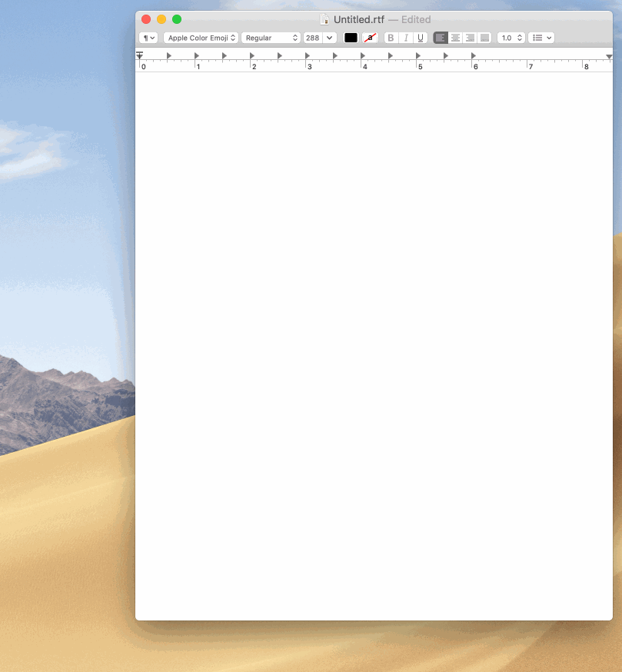Select the tab stop at the 3 inch mark

[307, 55]
